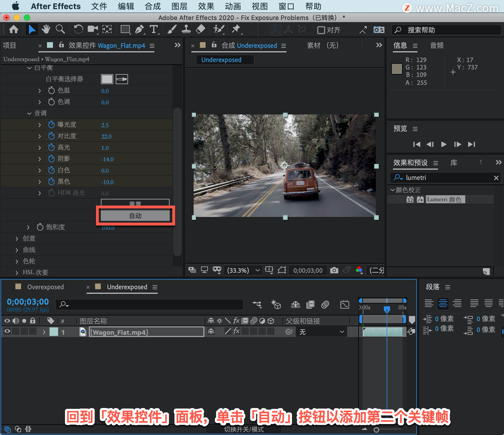Viewport: 504px width, 435px height.
Task: Switch to the Overexposed timeline tab
Action: click(x=46, y=287)
